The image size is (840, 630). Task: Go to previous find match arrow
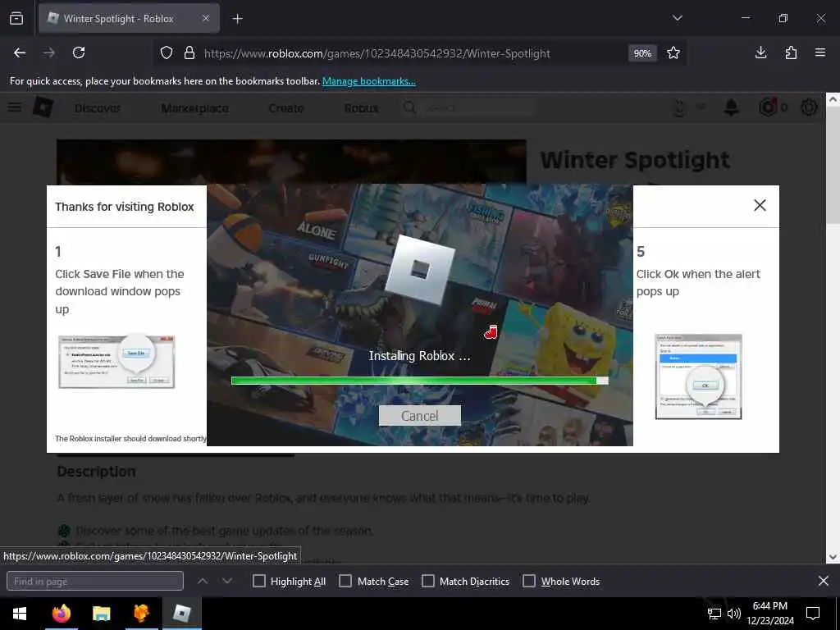click(x=203, y=581)
